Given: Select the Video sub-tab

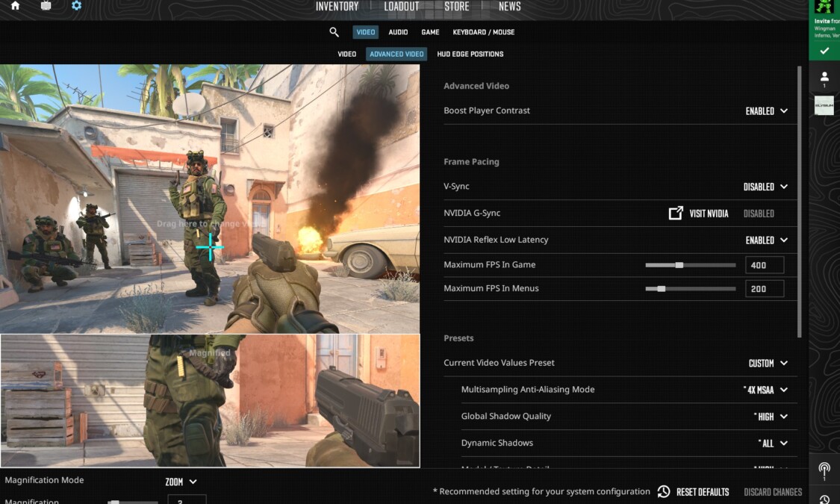Looking at the screenshot, I should tap(346, 54).
